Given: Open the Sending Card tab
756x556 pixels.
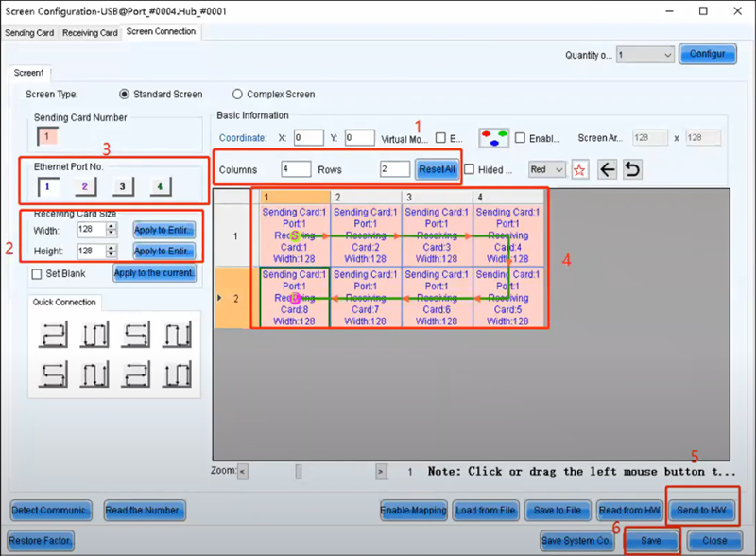Looking at the screenshot, I should coord(29,31).
